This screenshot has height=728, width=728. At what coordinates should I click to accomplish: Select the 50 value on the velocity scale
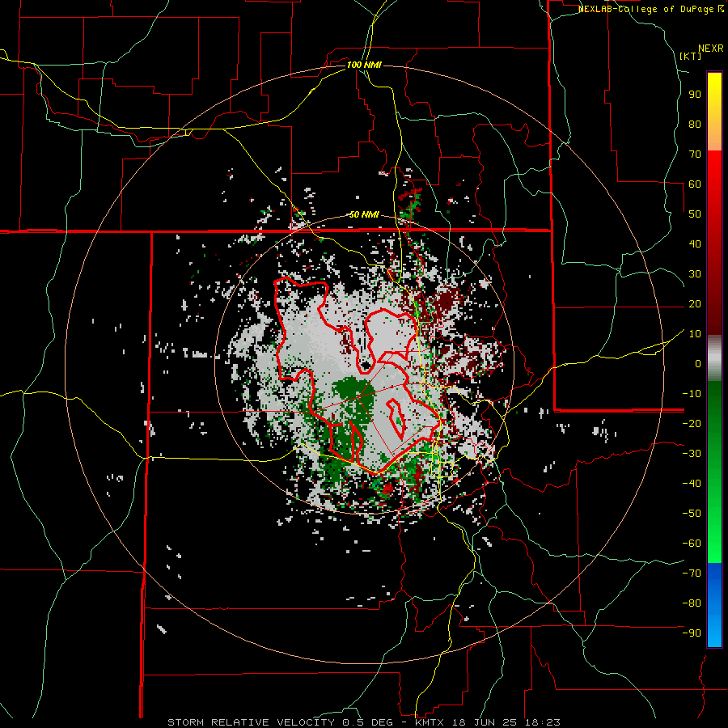695,214
